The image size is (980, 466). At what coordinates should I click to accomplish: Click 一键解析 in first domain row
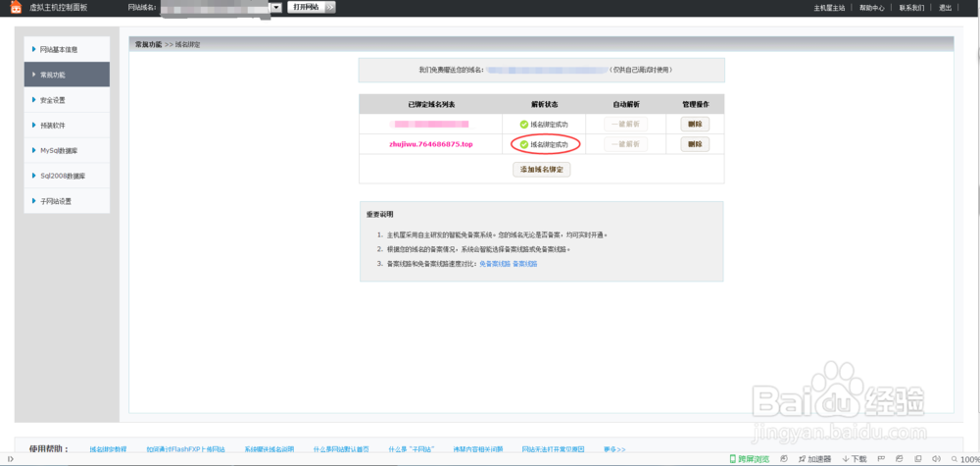(625, 124)
